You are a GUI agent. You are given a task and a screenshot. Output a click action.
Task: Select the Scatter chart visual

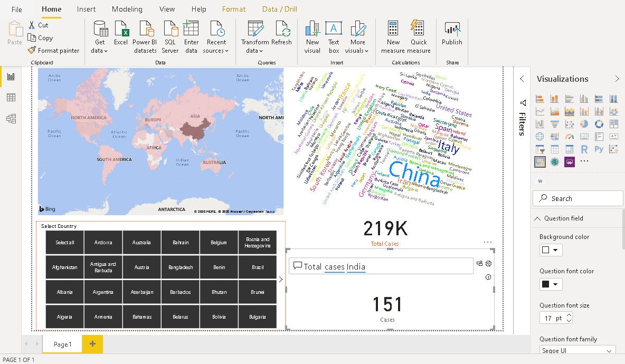[570, 124]
